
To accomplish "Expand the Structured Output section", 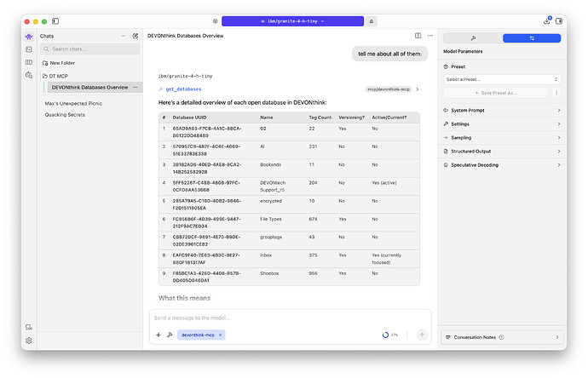I will coord(502,152).
